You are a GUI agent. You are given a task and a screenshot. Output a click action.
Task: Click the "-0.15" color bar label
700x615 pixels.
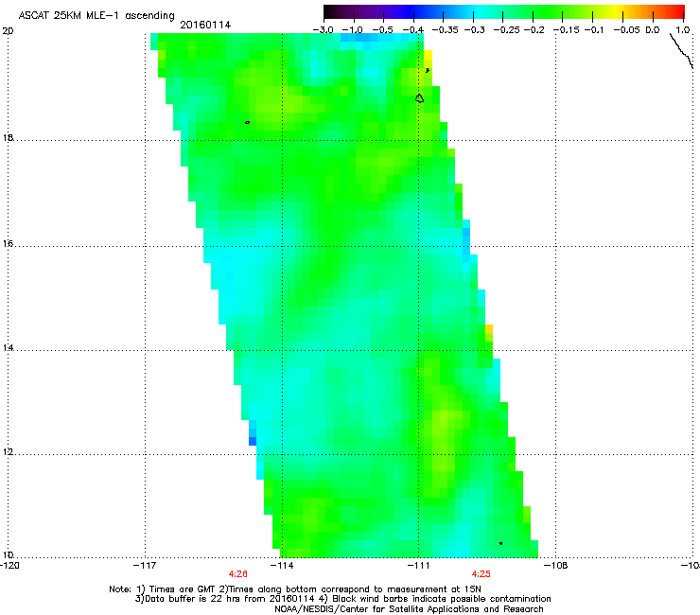[x=566, y=30]
